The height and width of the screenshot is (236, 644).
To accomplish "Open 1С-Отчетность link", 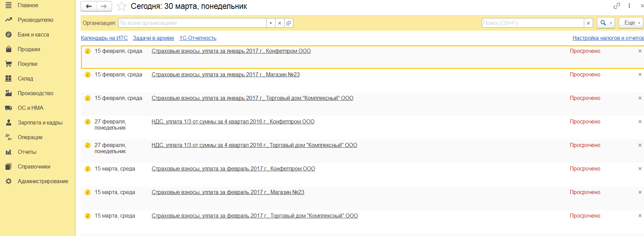I will point(198,38).
